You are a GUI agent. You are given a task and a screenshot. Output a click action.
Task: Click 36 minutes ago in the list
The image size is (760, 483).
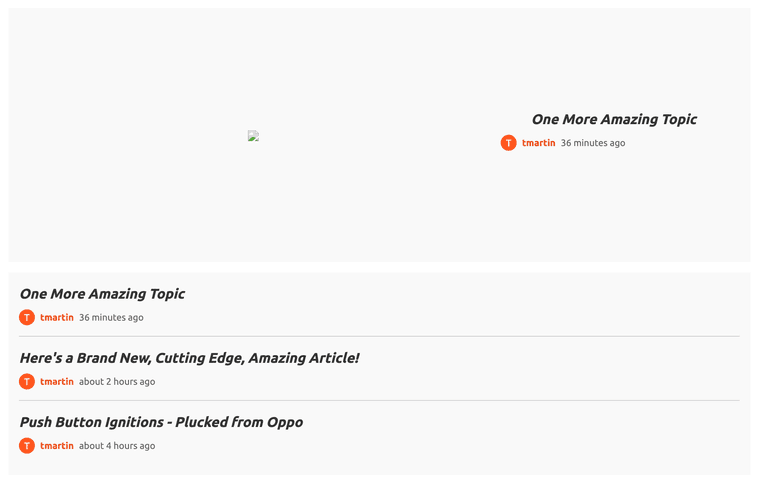click(111, 317)
